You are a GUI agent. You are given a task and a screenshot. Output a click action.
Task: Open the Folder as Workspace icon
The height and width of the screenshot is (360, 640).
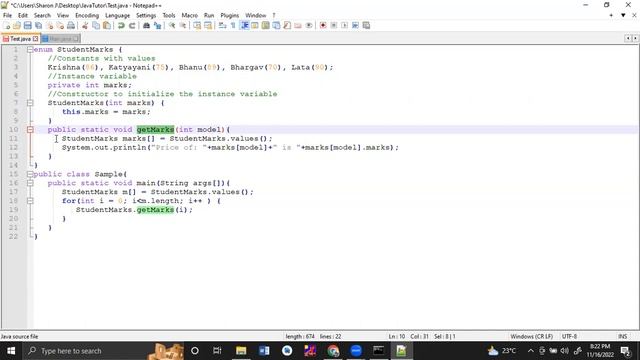click(x=298, y=26)
